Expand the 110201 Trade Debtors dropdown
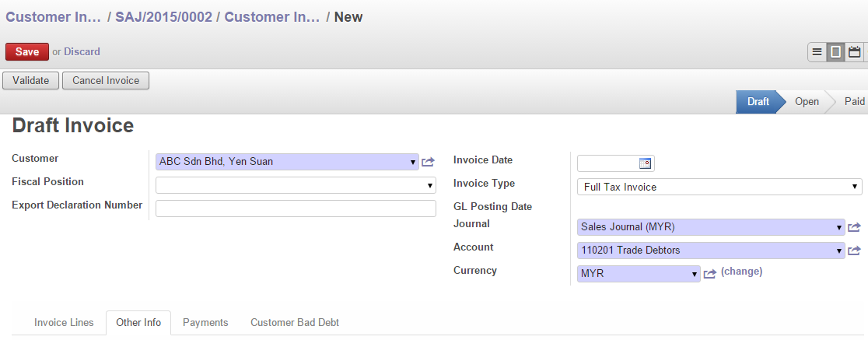Screen dimensions: 868x340 839,251
